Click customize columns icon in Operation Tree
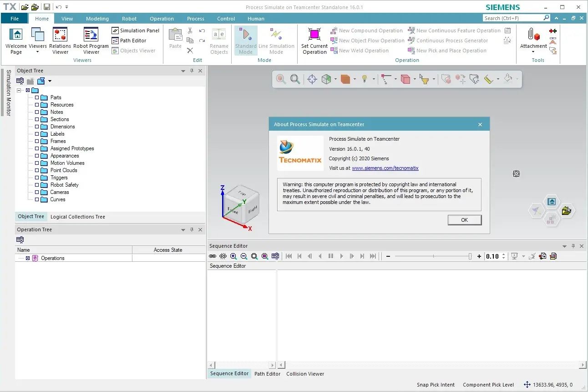 point(20,240)
